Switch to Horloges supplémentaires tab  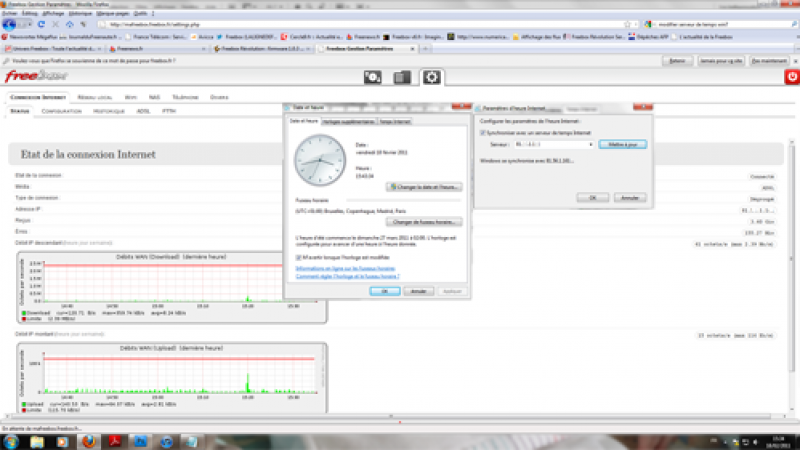(x=348, y=121)
